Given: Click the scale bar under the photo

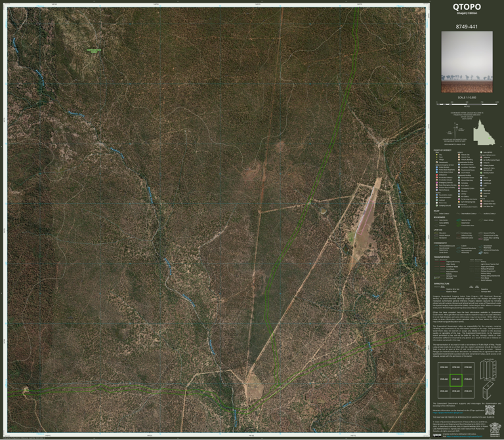Looking at the screenshot, I should pos(467,104).
